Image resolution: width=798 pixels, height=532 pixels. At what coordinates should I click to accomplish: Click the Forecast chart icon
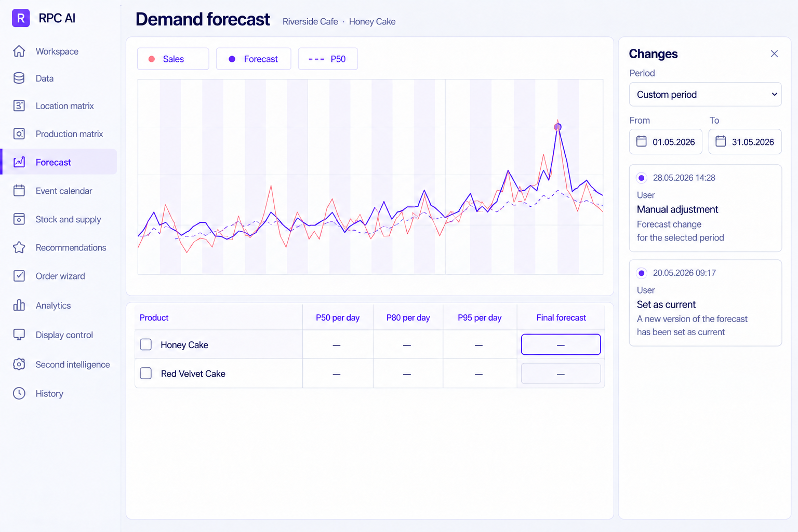pyautogui.click(x=19, y=162)
